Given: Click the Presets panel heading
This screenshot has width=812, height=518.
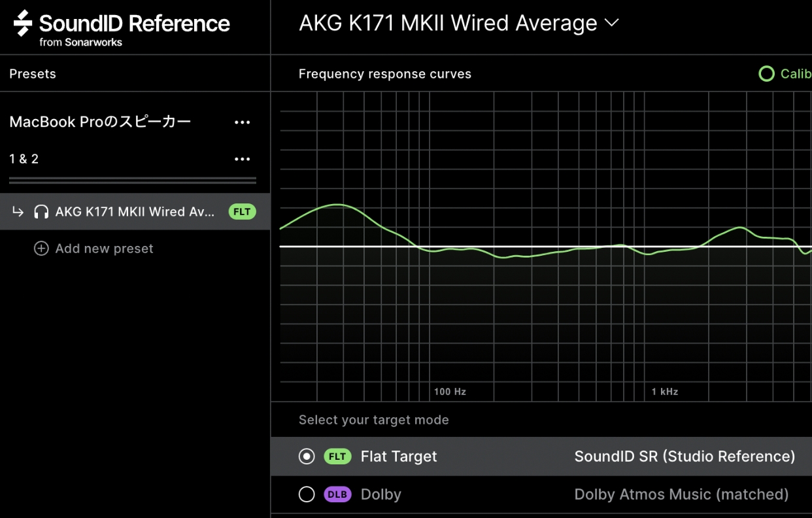Looking at the screenshot, I should coord(33,74).
